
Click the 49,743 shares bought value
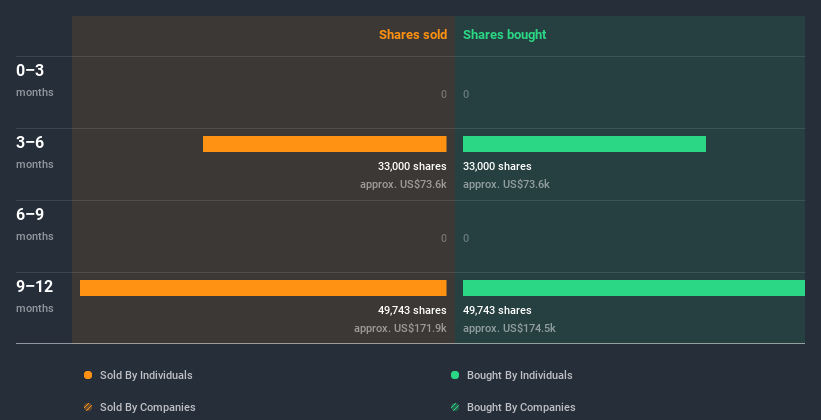(497, 311)
